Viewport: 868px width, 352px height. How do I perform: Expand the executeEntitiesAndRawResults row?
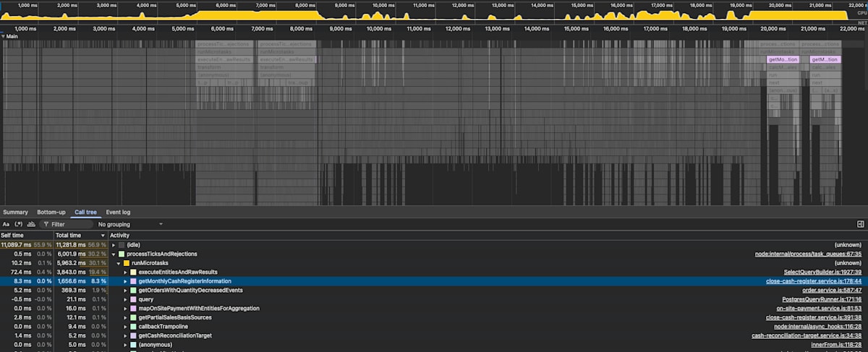click(x=125, y=272)
